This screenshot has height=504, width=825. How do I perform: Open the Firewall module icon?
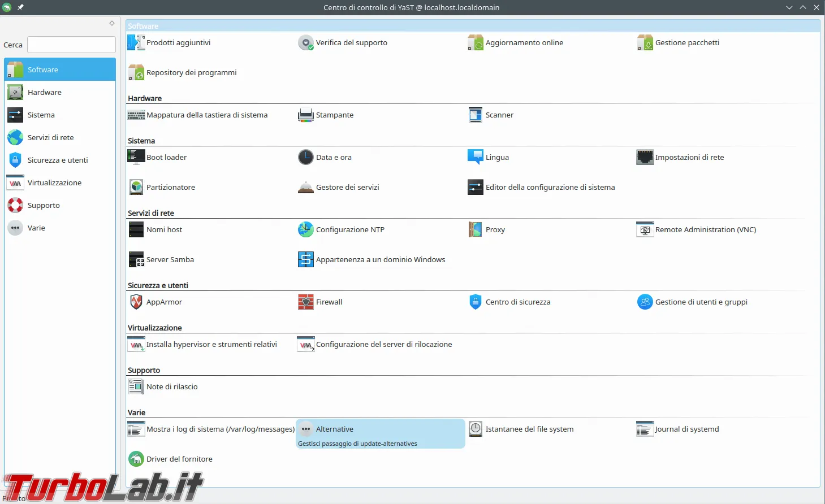(x=306, y=302)
